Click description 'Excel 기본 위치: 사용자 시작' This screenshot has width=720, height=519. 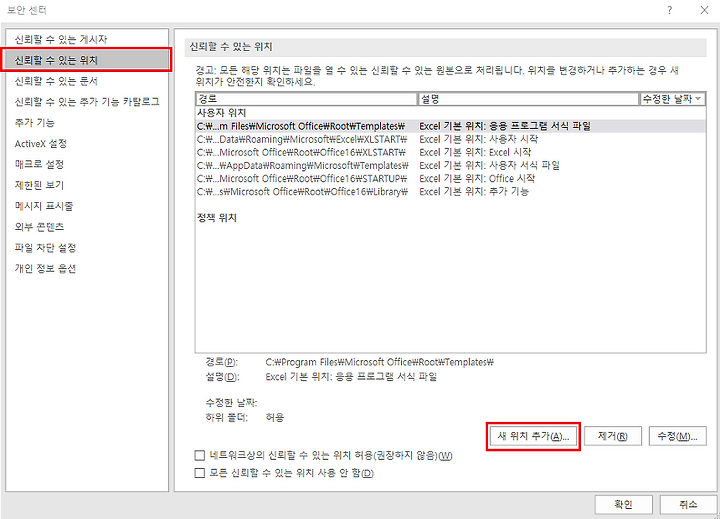(x=478, y=139)
